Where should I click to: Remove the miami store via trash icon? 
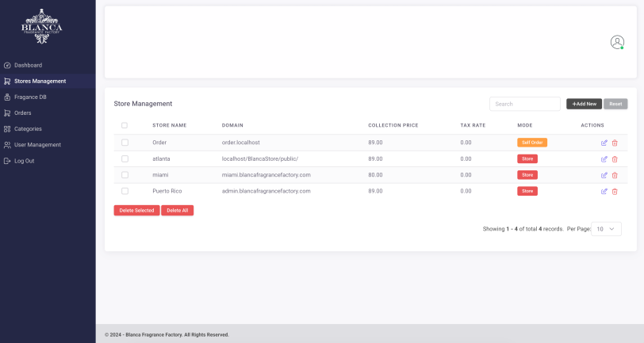point(615,175)
